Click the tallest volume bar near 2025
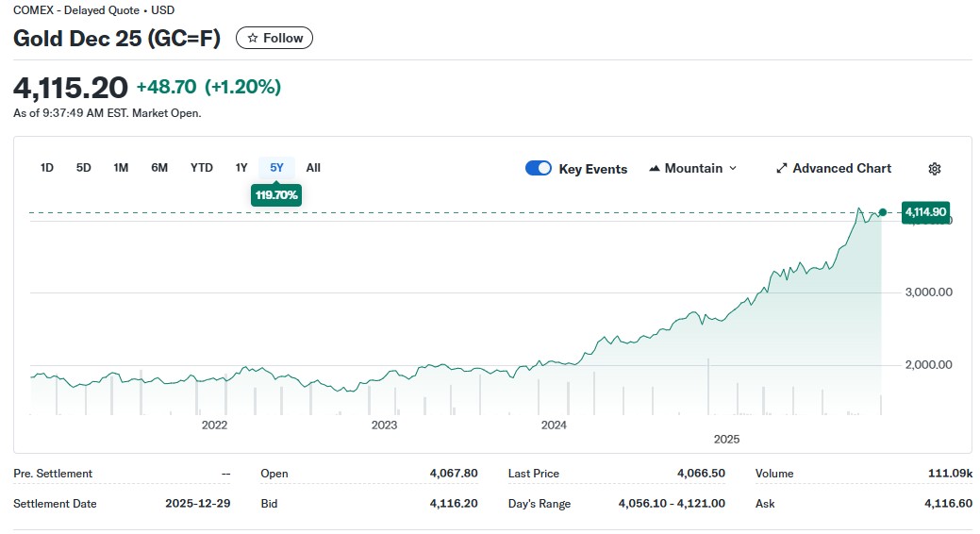This screenshot has width=980, height=534. [x=707, y=387]
